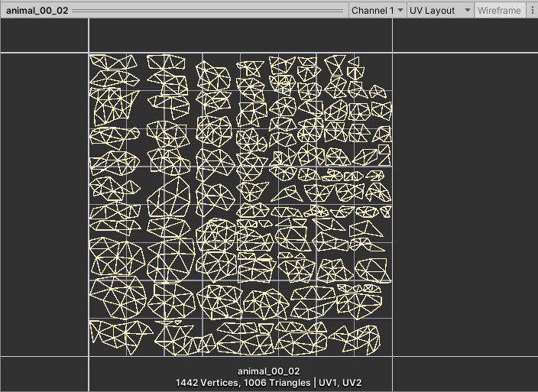Screen dimensions: 538x392
Task: Open the three-dot preview options menu
Action: [x=532, y=10]
